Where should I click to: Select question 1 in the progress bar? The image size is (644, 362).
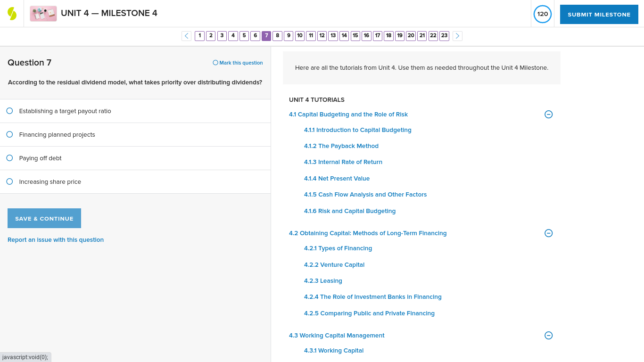coord(199,35)
